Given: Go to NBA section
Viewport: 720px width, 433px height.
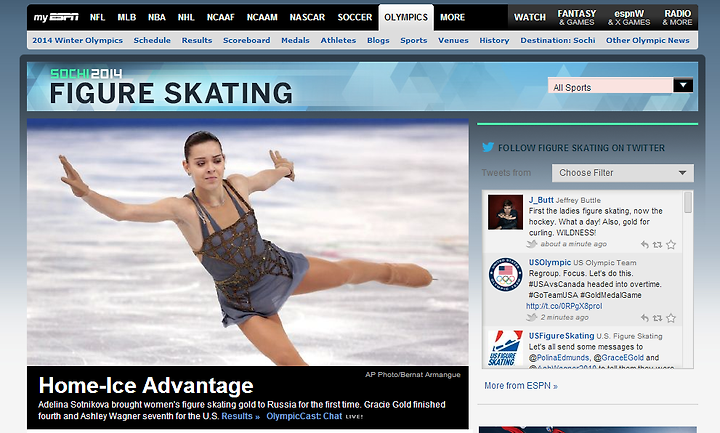Looking at the screenshot, I should coord(157,17).
